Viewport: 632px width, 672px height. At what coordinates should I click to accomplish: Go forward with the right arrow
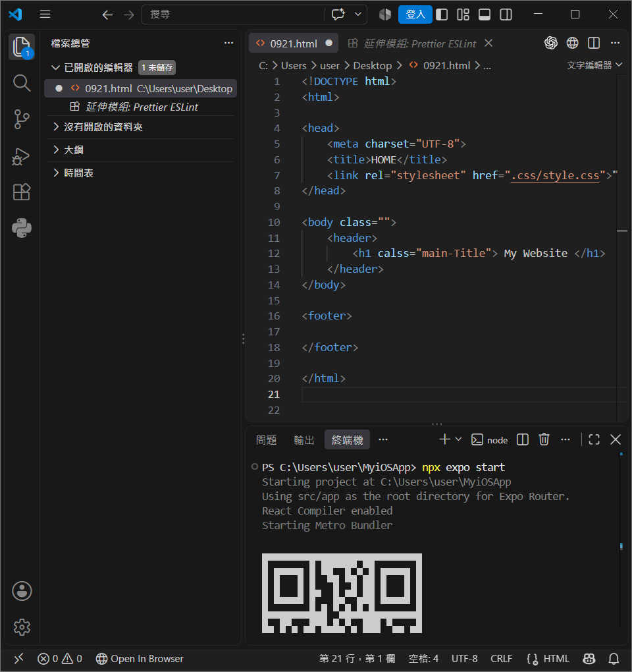click(129, 15)
